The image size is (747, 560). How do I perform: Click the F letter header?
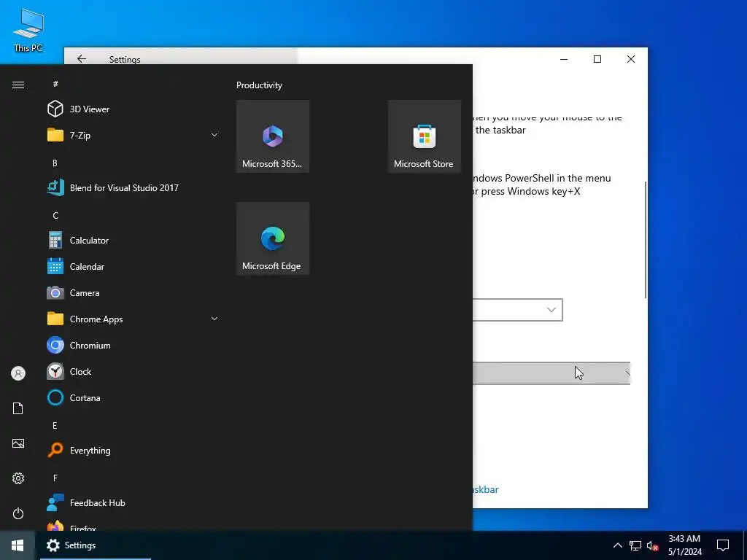click(55, 478)
